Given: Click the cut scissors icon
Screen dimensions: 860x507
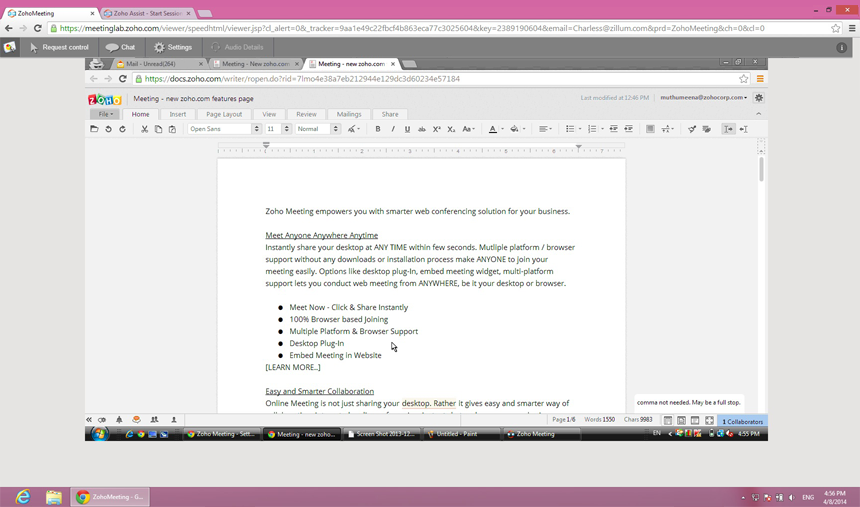Looking at the screenshot, I should click(x=144, y=129).
